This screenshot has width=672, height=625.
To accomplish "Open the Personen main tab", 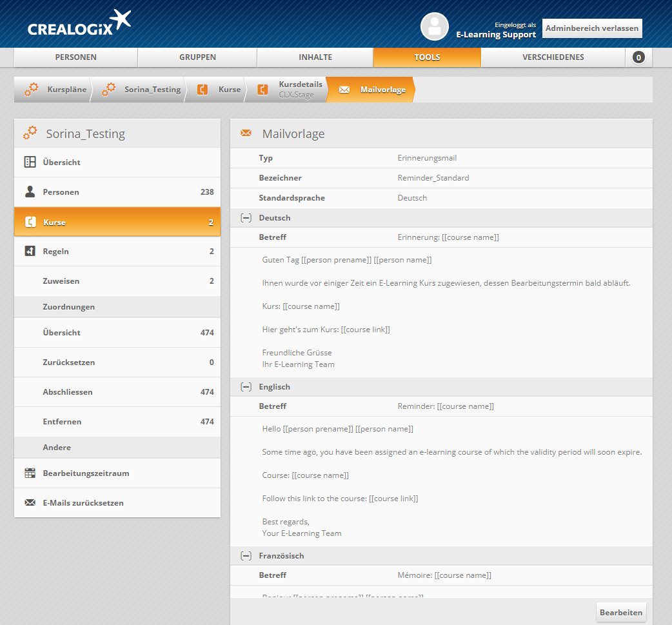I will pos(75,57).
